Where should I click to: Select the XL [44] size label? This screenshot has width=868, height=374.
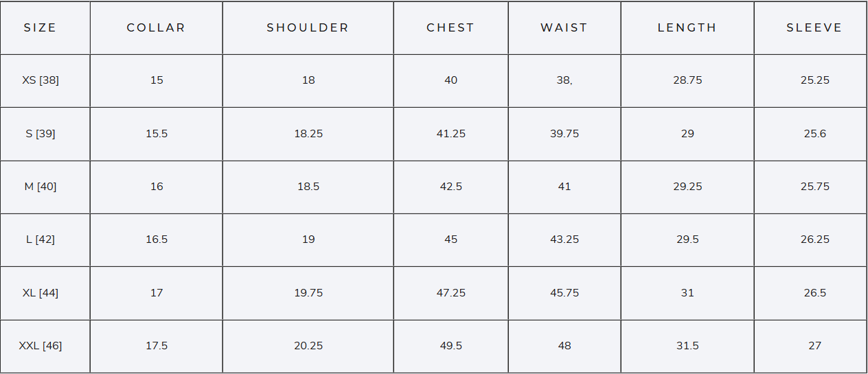point(41,293)
